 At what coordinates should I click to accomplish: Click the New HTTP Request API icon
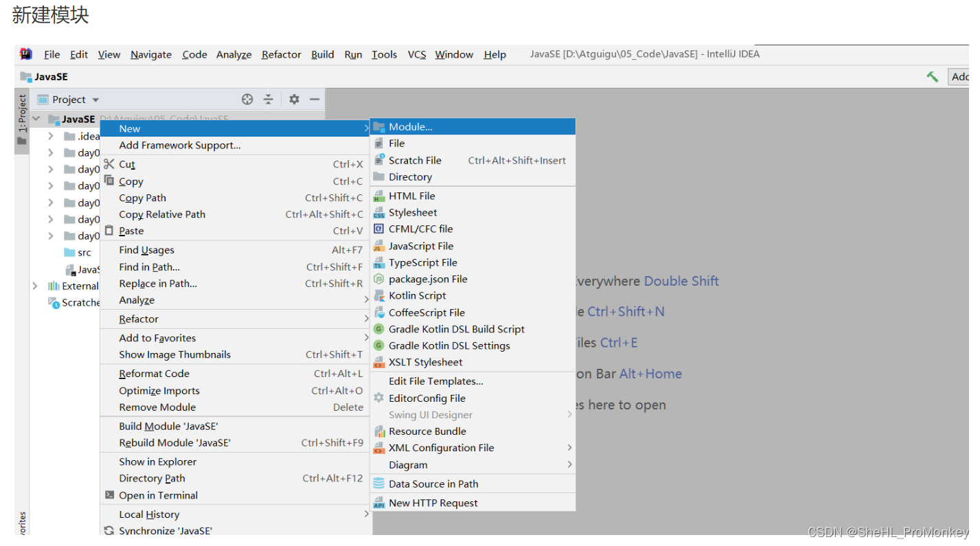tap(378, 503)
